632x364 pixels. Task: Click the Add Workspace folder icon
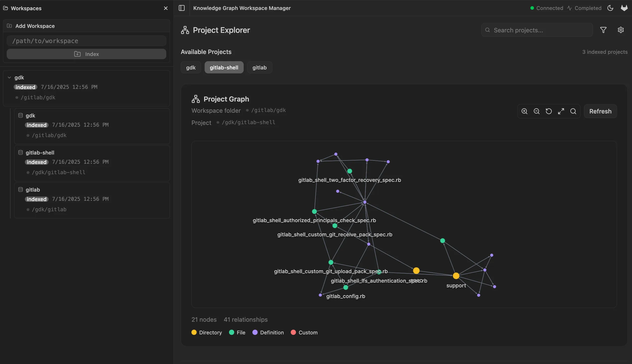click(x=9, y=26)
